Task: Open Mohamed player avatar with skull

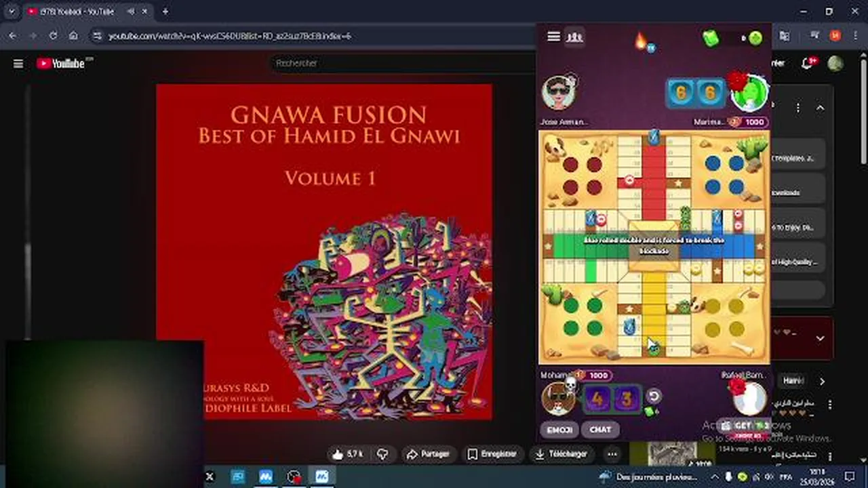Action: (x=559, y=398)
